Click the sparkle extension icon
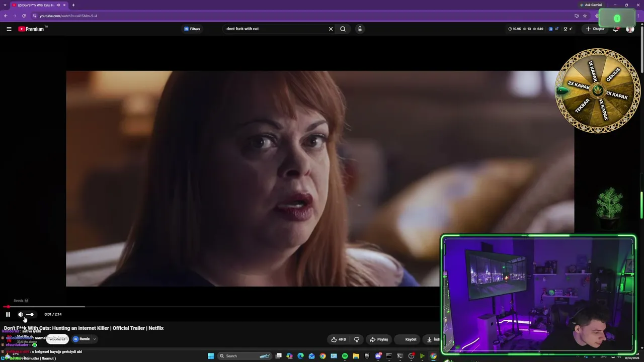The image size is (644, 362). pyautogui.click(x=571, y=29)
